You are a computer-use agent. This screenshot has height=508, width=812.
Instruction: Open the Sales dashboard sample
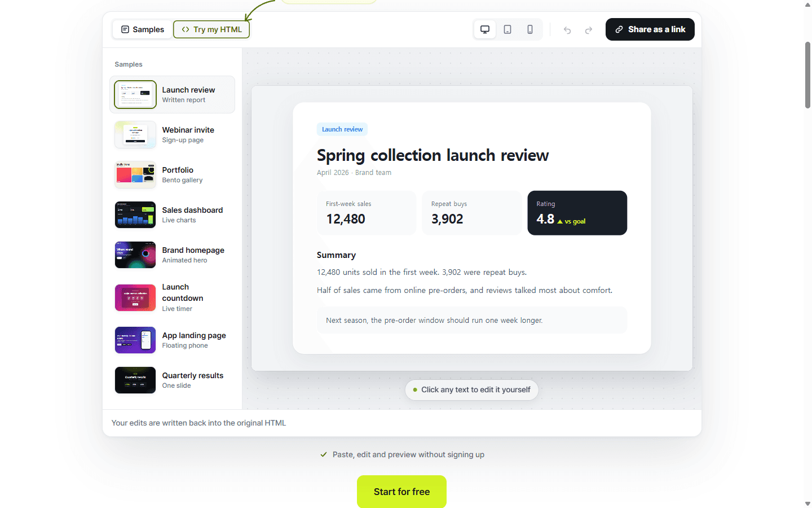pyautogui.click(x=172, y=215)
